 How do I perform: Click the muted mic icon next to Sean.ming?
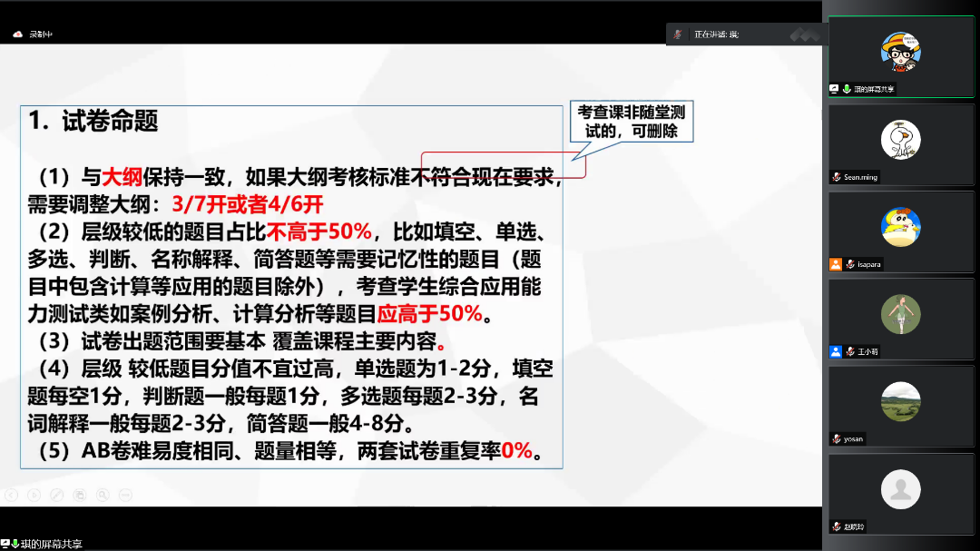pyautogui.click(x=837, y=177)
